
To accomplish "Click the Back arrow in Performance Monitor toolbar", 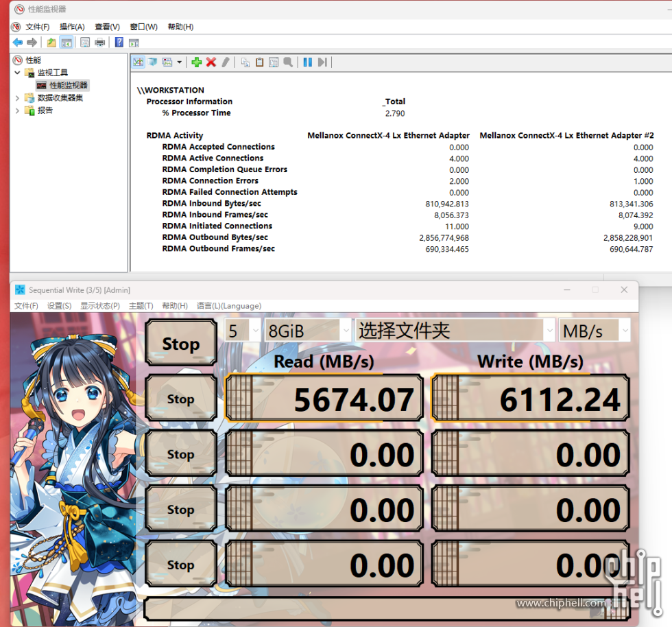I will [x=18, y=43].
